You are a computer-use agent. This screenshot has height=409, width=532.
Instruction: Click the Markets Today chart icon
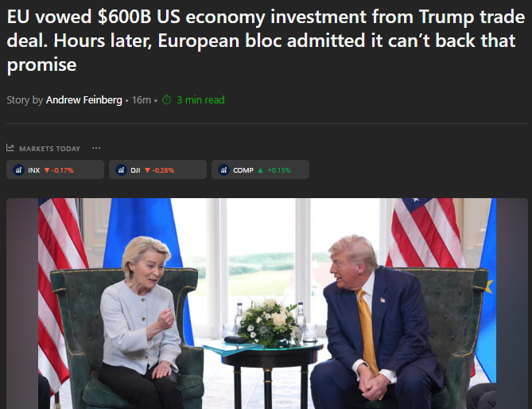click(10, 148)
